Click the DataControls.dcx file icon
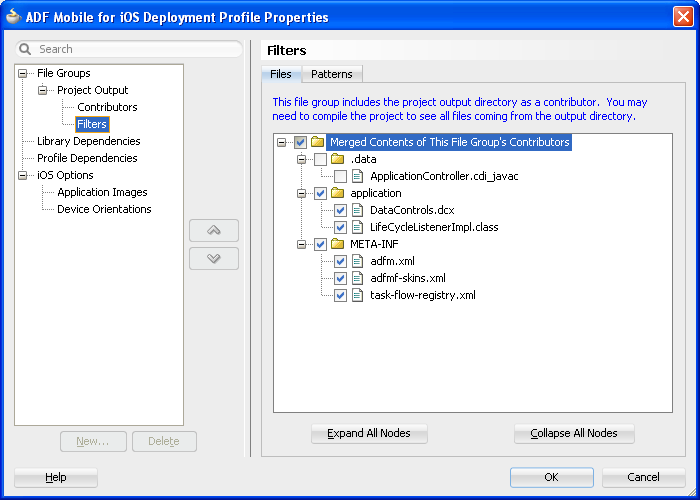The image size is (700, 500). (x=357, y=210)
